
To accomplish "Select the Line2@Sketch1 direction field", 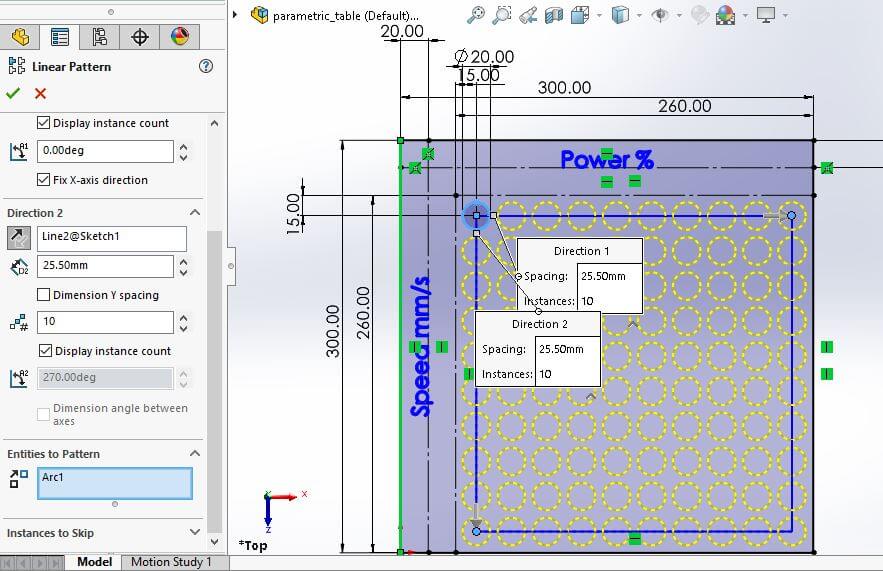I will tap(112, 239).
